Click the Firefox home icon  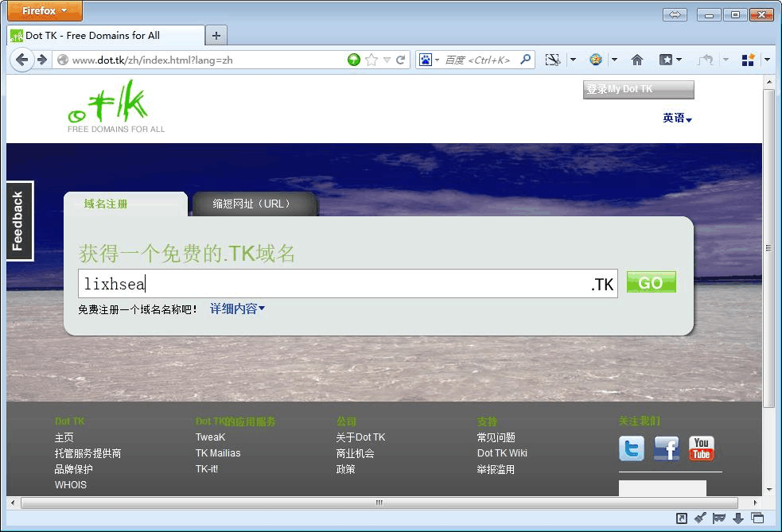636,60
